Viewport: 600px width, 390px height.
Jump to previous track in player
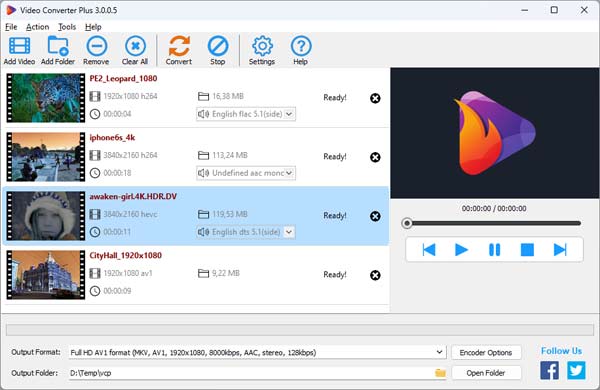point(429,250)
